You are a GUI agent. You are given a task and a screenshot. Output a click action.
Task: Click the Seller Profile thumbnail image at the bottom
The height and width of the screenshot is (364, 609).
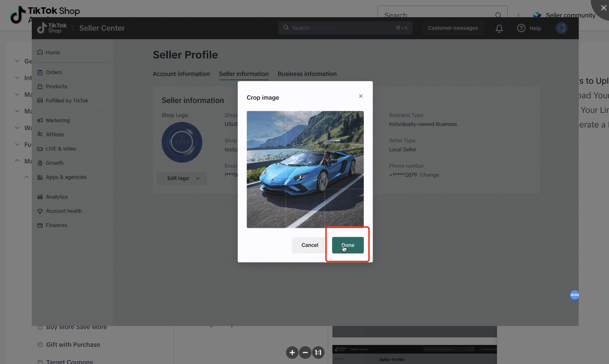[414, 355]
